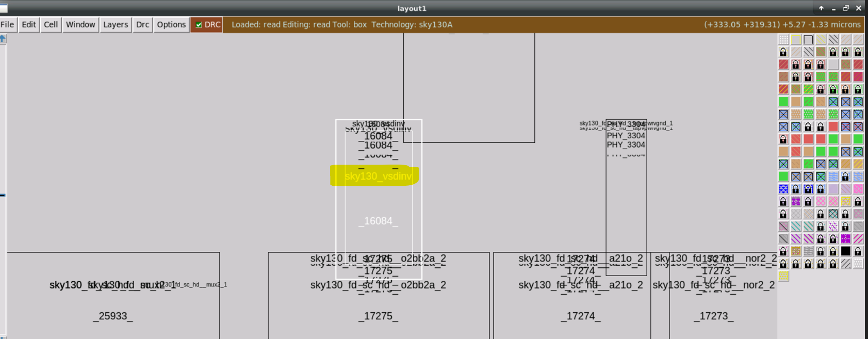The height and width of the screenshot is (339, 868).
Task: Toggle the lock left of black swatch
Action: [x=833, y=251]
